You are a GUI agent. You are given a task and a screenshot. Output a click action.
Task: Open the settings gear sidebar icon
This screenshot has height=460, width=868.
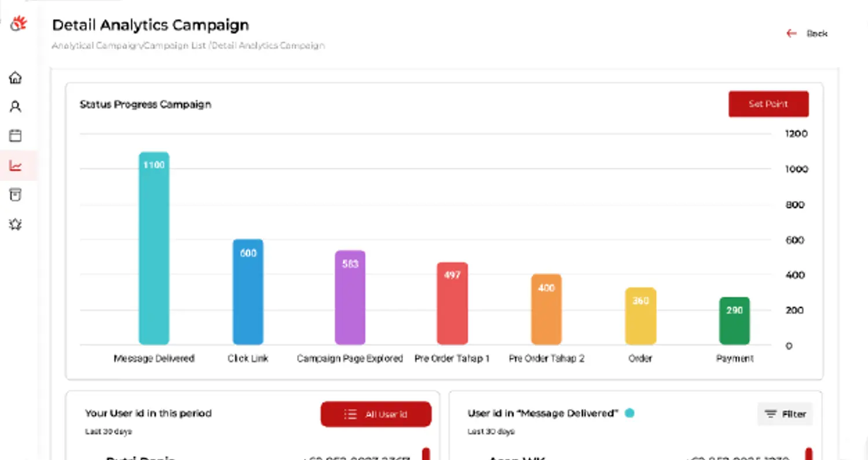[16, 224]
